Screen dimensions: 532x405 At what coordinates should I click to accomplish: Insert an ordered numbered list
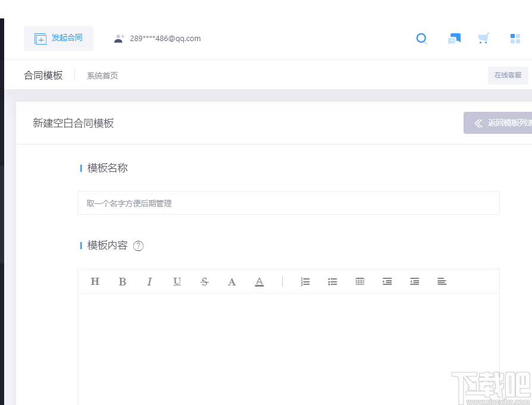(x=305, y=281)
